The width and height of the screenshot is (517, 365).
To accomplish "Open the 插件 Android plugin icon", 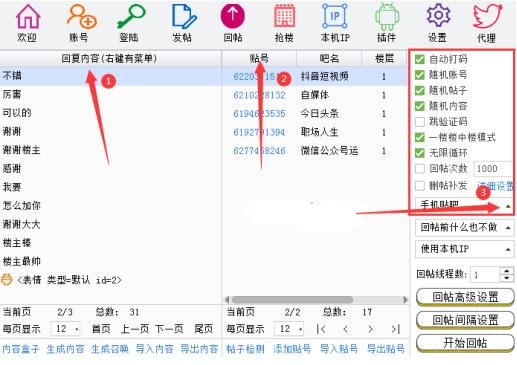I will (387, 17).
